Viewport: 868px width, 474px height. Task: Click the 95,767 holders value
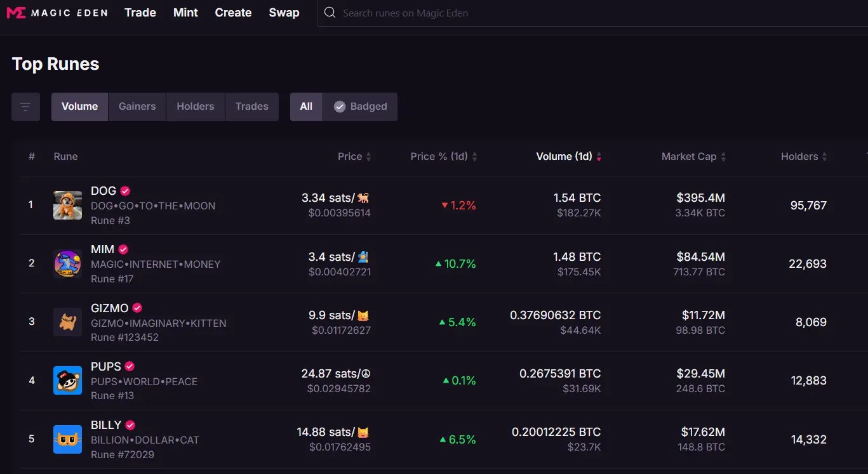[x=808, y=206]
